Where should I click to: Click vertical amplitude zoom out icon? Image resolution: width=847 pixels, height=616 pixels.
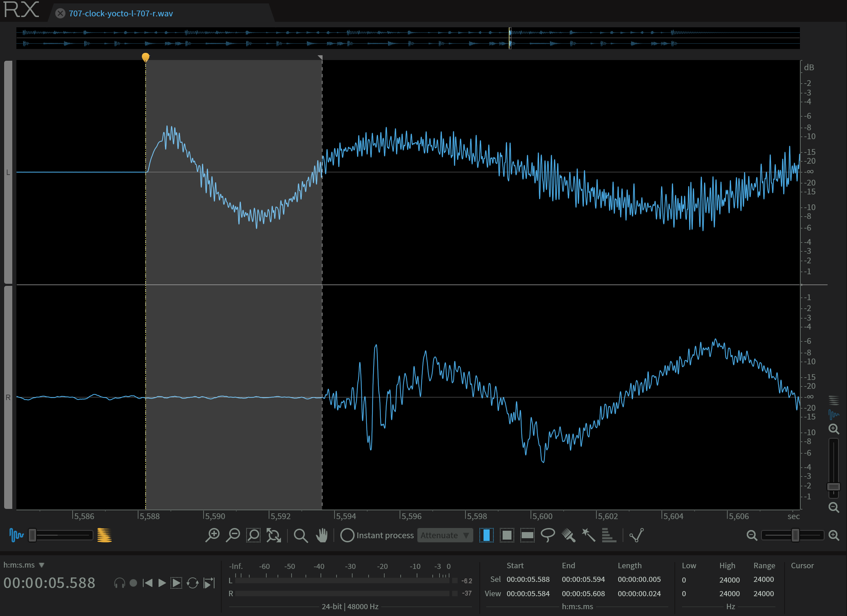(x=834, y=507)
